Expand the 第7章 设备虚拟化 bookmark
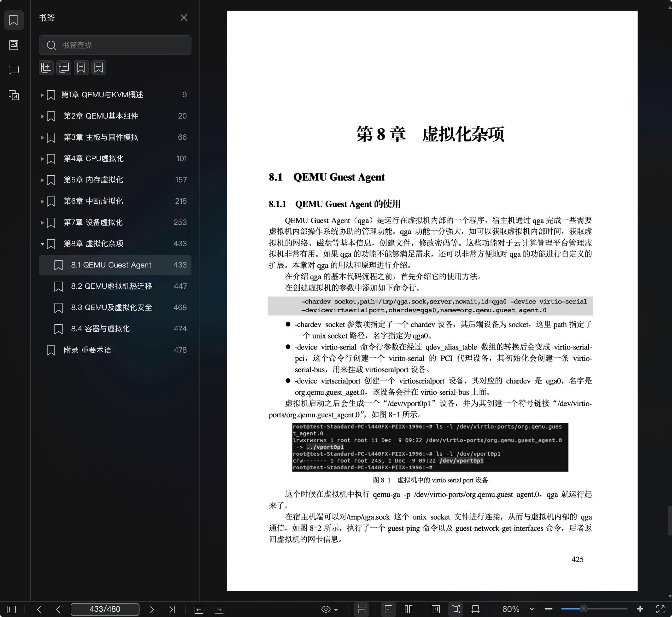 [43, 223]
